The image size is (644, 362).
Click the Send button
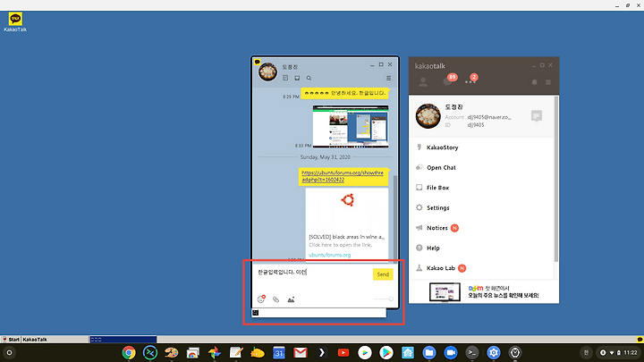click(x=383, y=274)
